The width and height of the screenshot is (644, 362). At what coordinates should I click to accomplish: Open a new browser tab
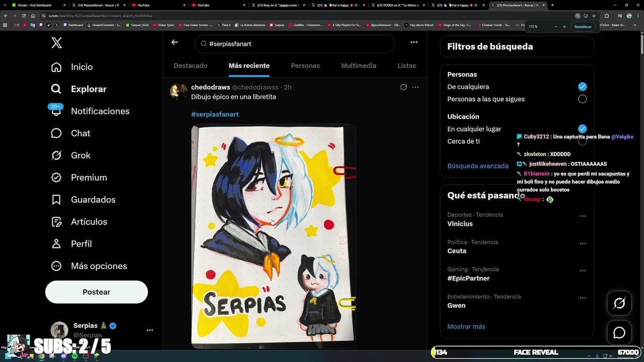coord(552,5)
